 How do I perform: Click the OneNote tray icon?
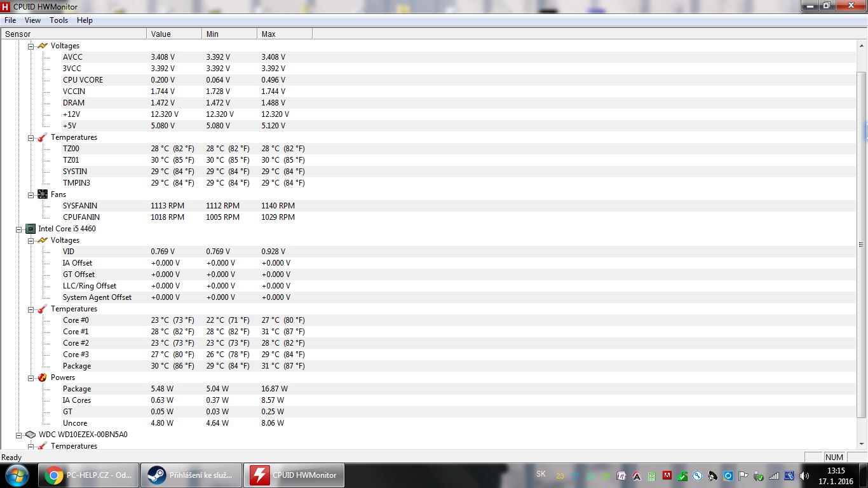coord(621,475)
